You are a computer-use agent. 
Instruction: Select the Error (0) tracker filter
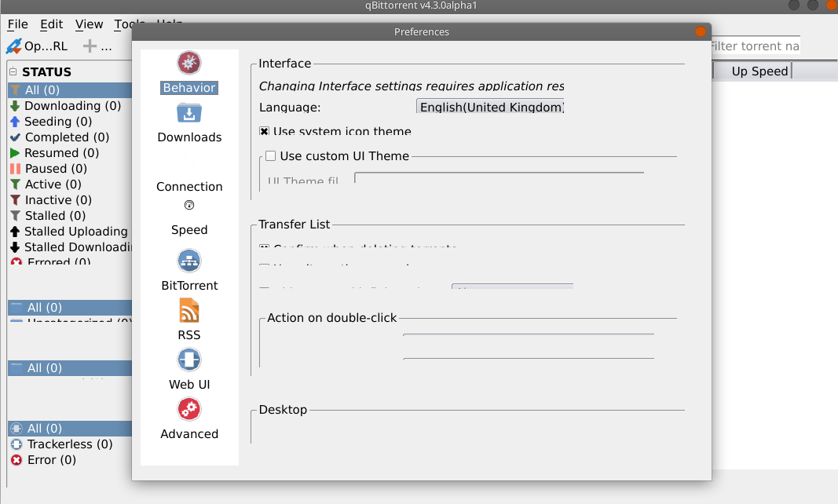pyautogui.click(x=44, y=459)
